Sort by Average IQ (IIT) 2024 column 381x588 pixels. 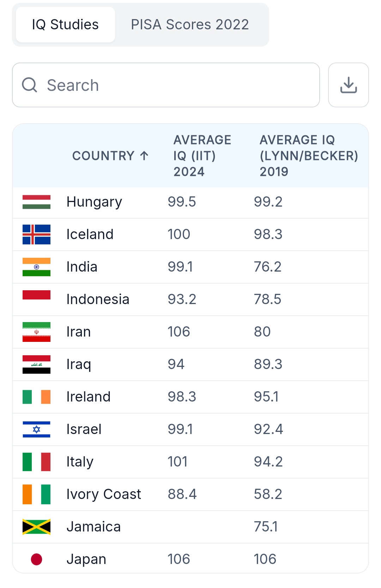(x=202, y=156)
